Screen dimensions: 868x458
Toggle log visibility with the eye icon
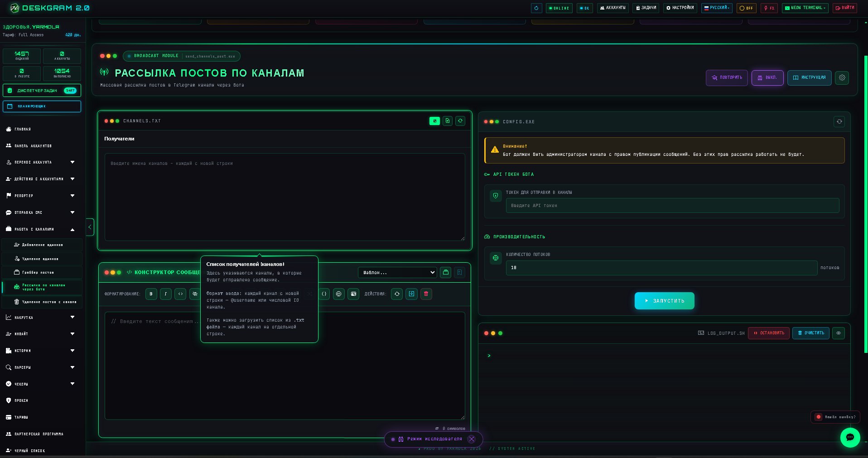839,333
